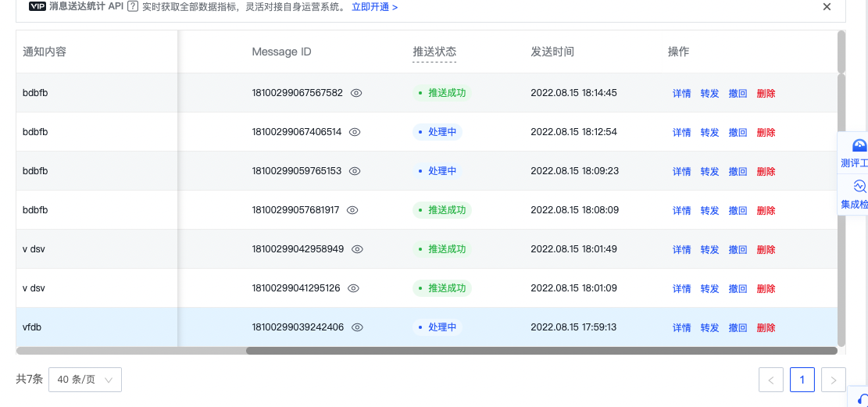Click eye icon next to 18100299042958949

coord(357,249)
